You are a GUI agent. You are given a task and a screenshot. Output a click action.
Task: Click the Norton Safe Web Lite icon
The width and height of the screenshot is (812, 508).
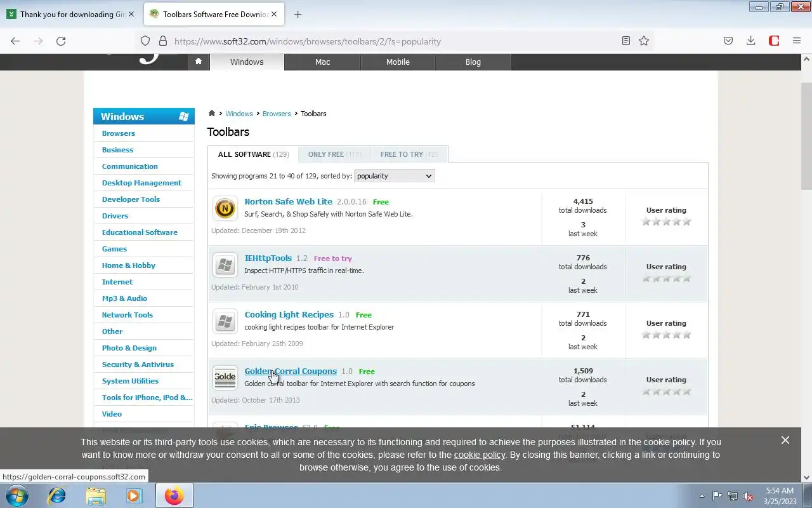pos(225,208)
